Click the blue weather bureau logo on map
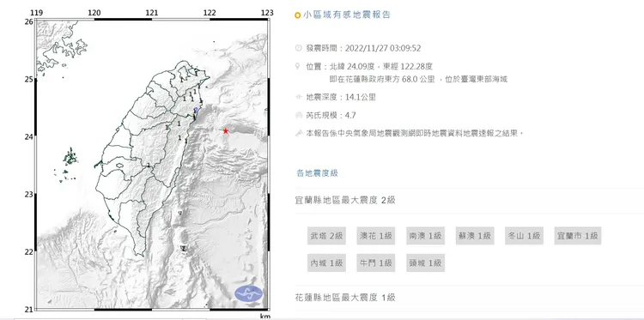The image size is (644, 320). [x=248, y=293]
